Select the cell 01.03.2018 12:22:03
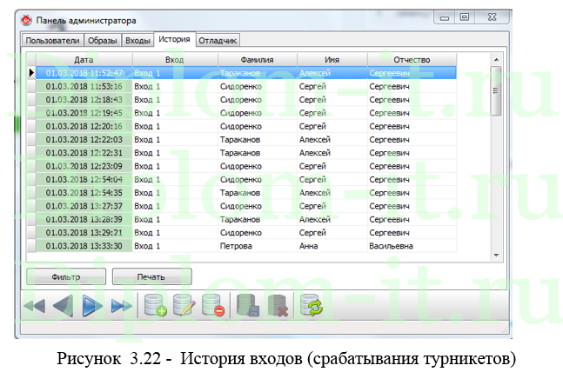This screenshot has height=392, width=563. tap(84, 140)
